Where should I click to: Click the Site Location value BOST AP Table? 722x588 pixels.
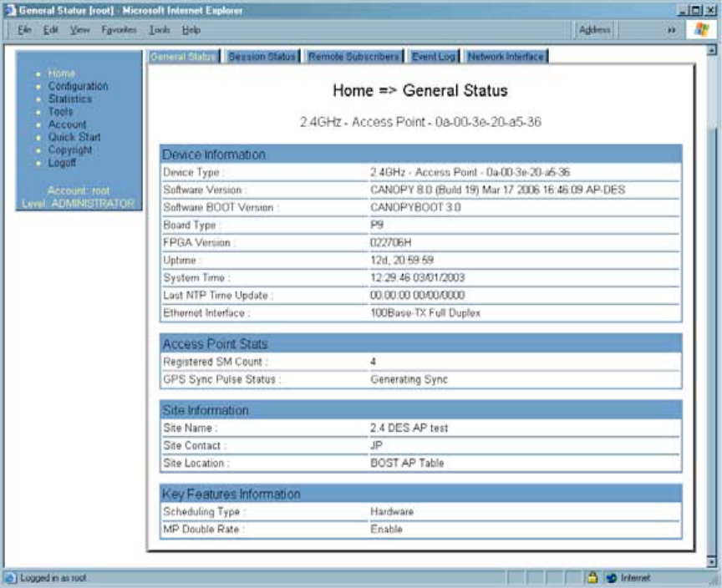(407, 463)
